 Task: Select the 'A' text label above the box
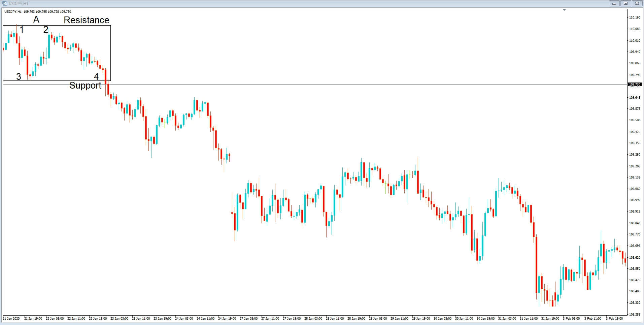[36, 20]
